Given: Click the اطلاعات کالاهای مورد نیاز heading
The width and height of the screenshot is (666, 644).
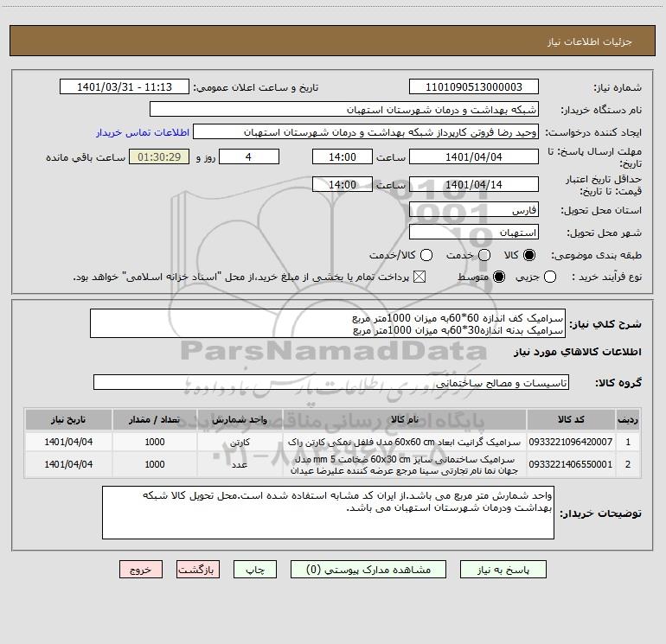Looking at the screenshot, I should click(x=577, y=352).
